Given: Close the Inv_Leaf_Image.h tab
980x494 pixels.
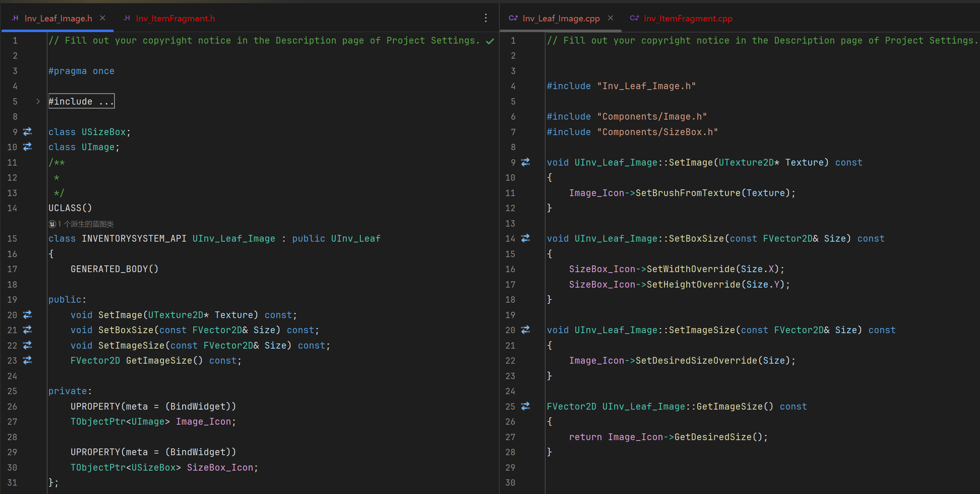Looking at the screenshot, I should coord(103,18).
